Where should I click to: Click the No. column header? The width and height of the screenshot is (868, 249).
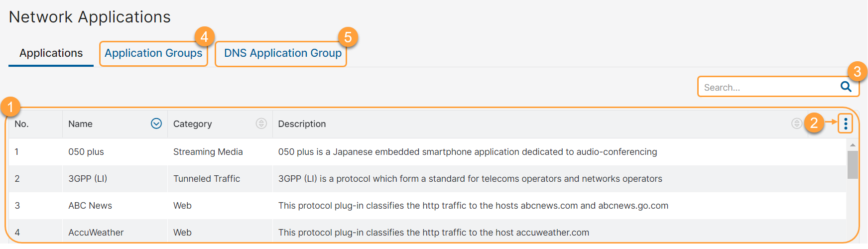pyautogui.click(x=22, y=124)
